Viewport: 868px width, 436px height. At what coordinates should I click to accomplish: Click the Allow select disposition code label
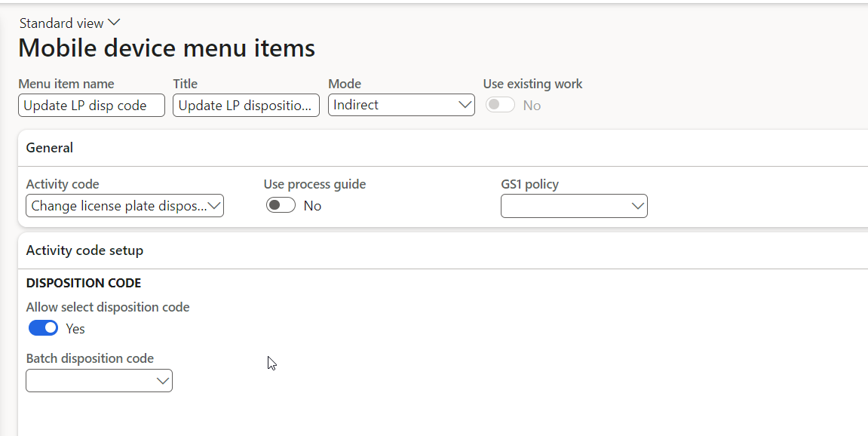click(x=108, y=308)
